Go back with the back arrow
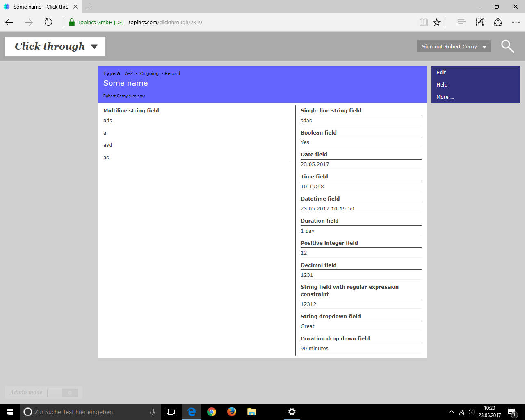This screenshot has height=420, width=525. (x=9, y=22)
